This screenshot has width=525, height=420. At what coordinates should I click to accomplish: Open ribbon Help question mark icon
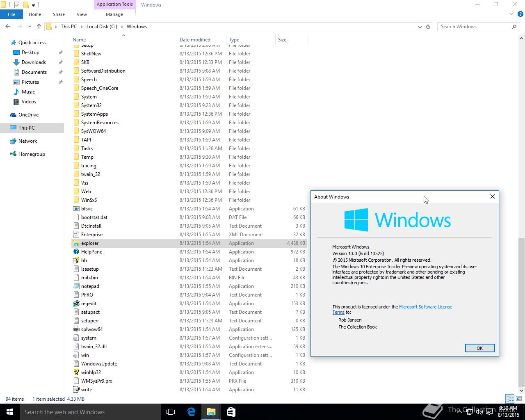click(520, 14)
